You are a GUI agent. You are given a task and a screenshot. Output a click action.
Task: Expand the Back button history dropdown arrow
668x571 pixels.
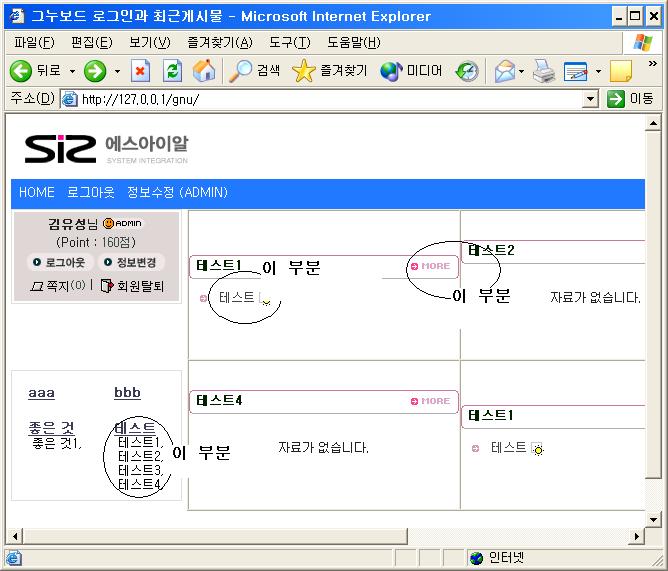click(72, 71)
